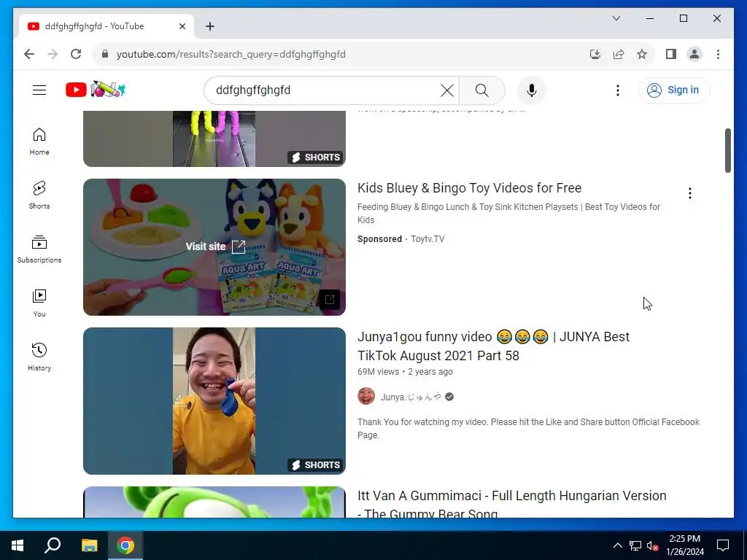The height and width of the screenshot is (560, 747).
Task: Open Junya channel avatar
Action: coord(366,396)
